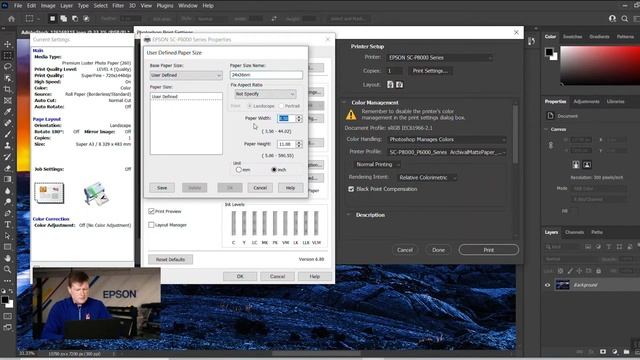
Task: Open the Fix Aspect Ratio dropdown
Action: click(x=265, y=94)
